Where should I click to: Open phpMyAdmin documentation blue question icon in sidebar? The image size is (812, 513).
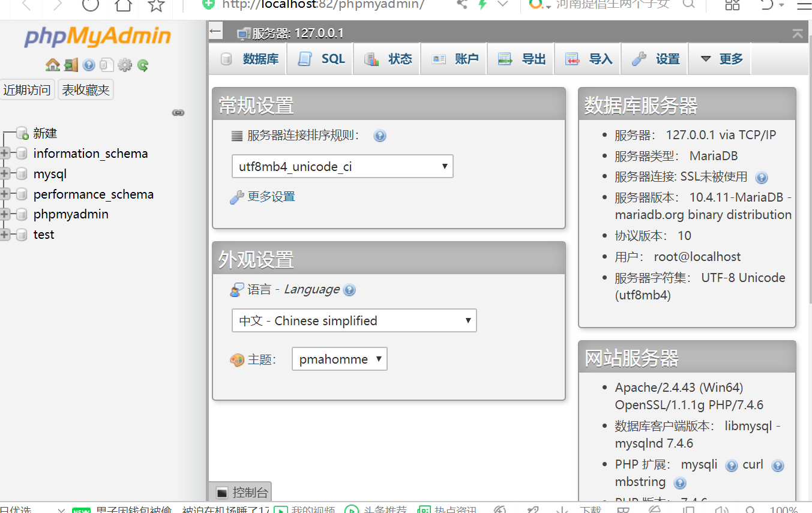[89, 65]
